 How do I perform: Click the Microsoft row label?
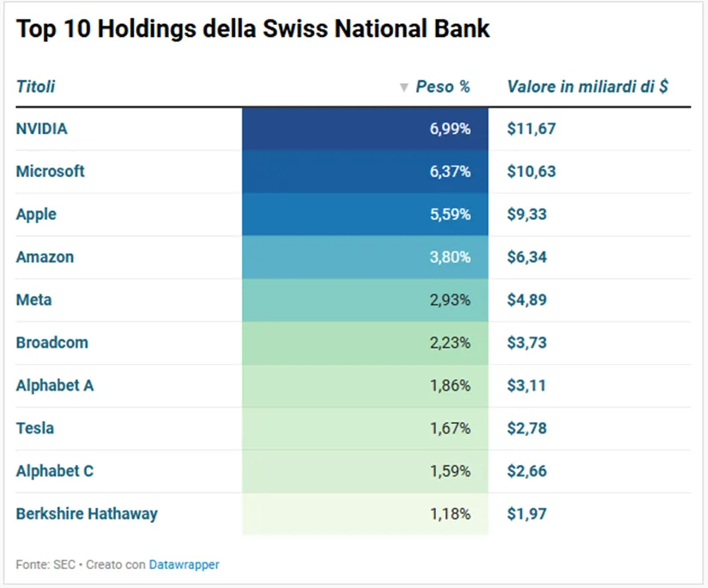(x=50, y=171)
